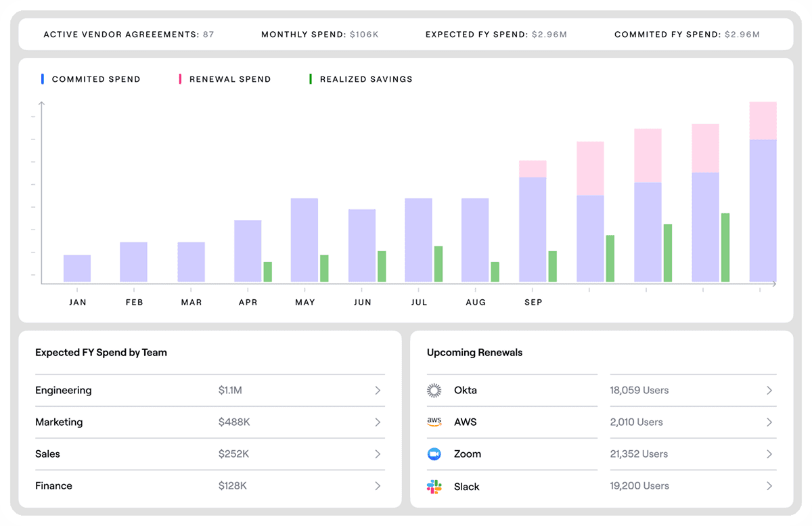Toggle the Realized Savings legend item
This screenshot has height=526, width=812.
361,79
